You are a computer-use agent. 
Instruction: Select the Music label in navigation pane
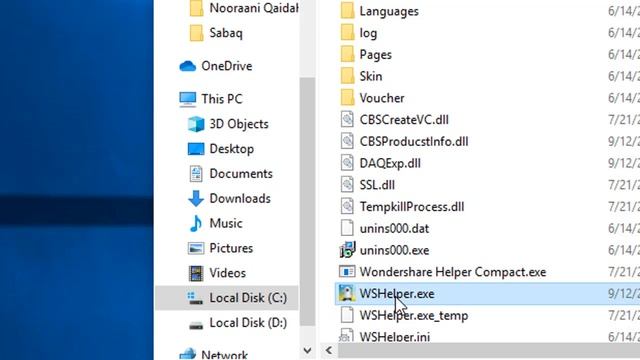[x=226, y=223]
